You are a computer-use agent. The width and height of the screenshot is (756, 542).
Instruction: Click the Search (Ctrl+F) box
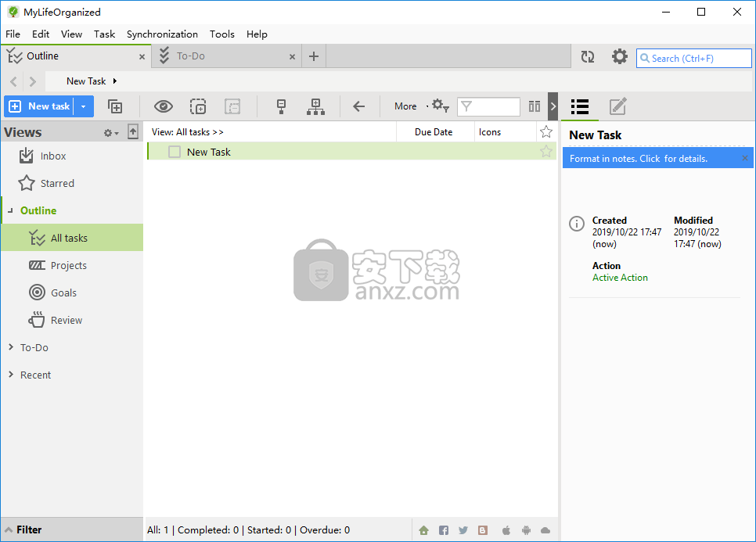[x=694, y=59]
